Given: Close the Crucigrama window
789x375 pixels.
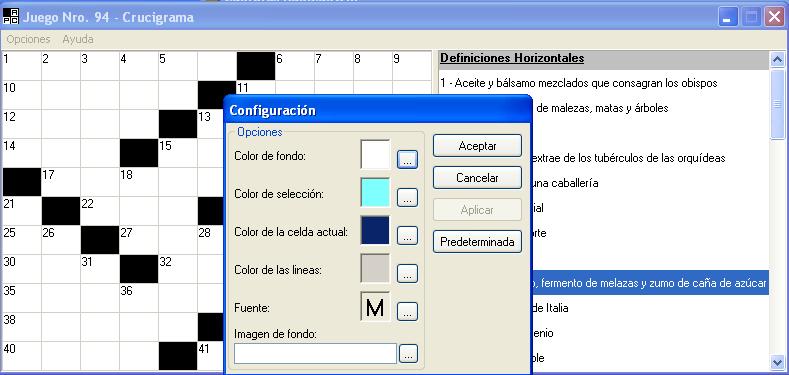Looking at the screenshot, I should (x=774, y=18).
